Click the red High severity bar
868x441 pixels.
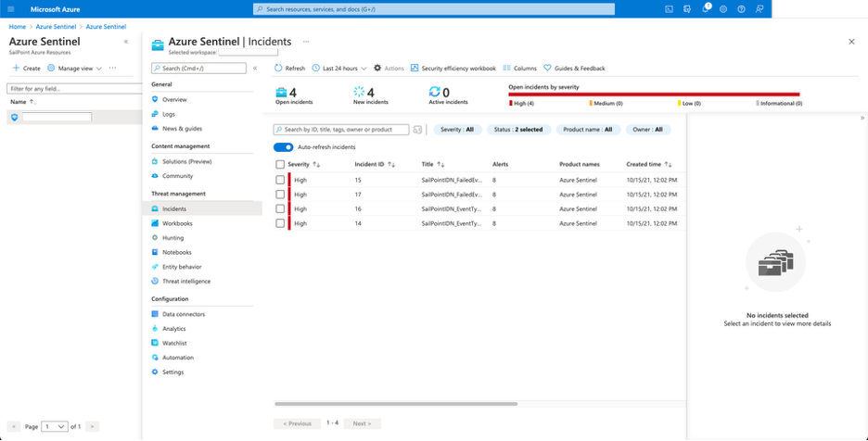[x=654, y=94]
